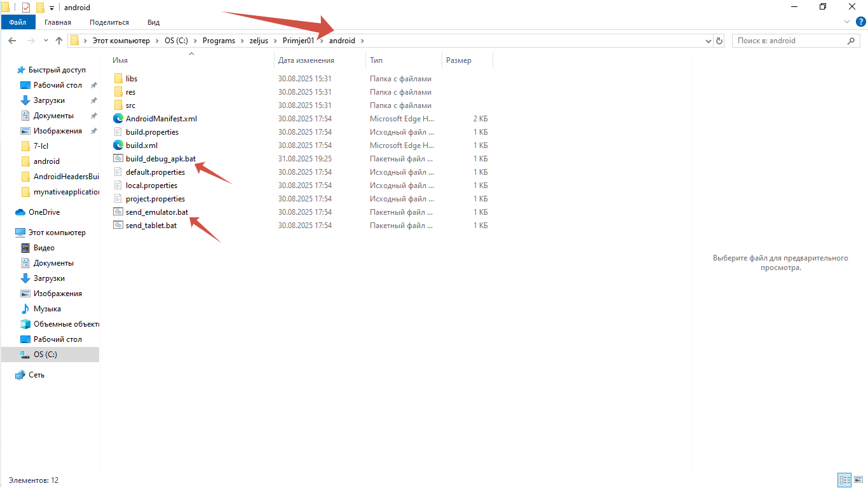Click the search box Поиск в: android
The image size is (868, 488).
point(788,41)
